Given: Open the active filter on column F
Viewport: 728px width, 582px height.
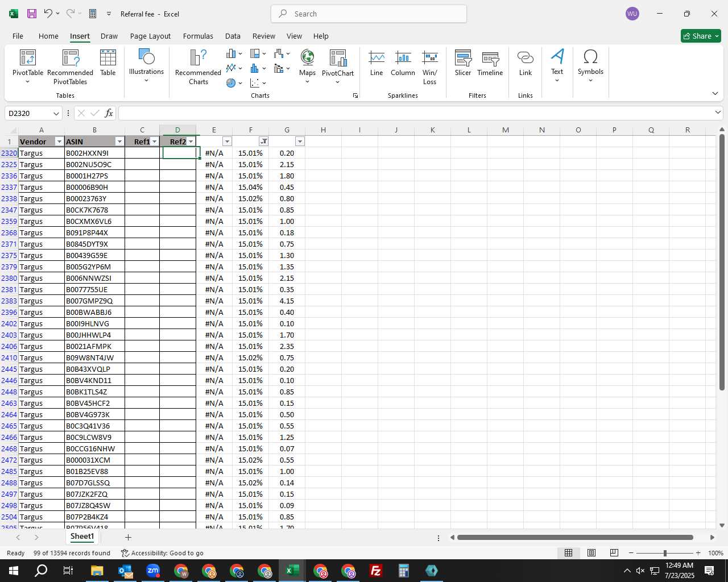Looking at the screenshot, I should [263, 142].
